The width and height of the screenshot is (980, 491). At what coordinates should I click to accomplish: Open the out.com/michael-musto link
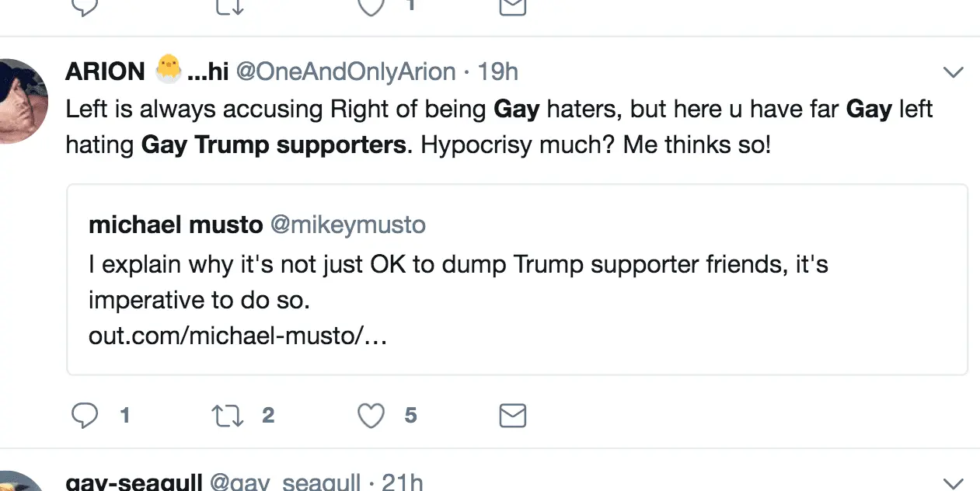237,337
